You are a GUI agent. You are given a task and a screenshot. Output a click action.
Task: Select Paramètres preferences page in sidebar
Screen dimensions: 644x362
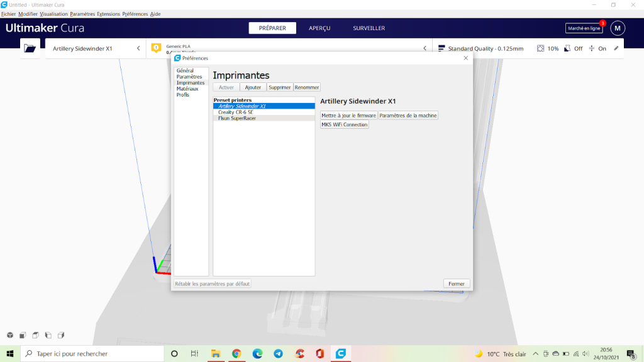pyautogui.click(x=189, y=77)
